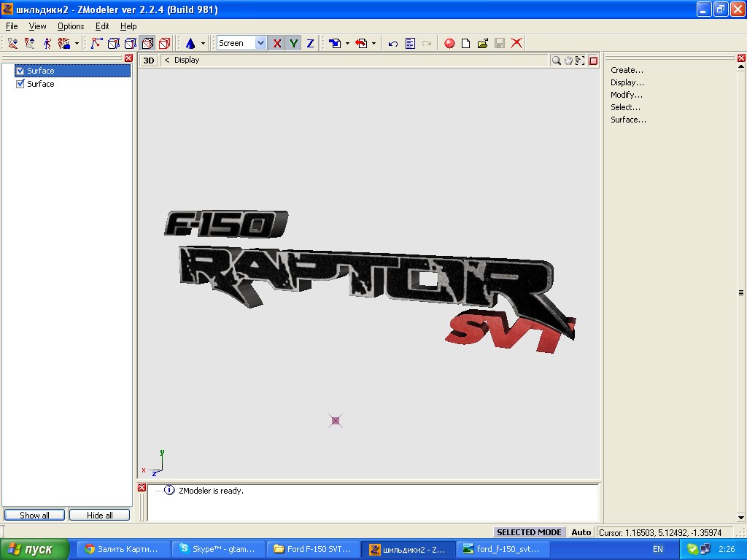
Task: Toggle the X axis constraint
Action: [x=276, y=43]
